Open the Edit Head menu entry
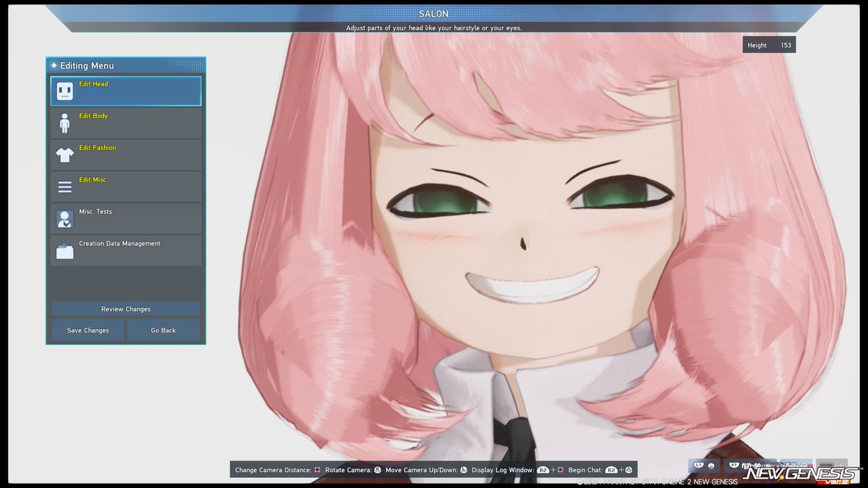The image size is (868, 488). [126, 91]
